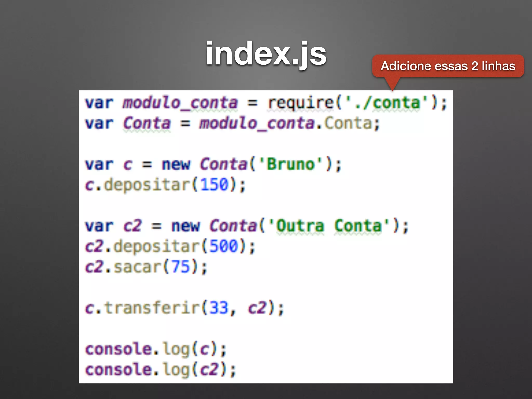Click the 'Adicione essas 2 linhas' callout
Viewport: 532px width, 399px height.
[x=448, y=66]
